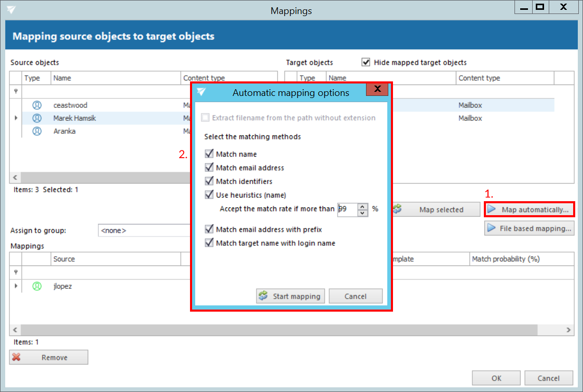Click the mailbox icon beside ceastwood
The width and height of the screenshot is (583, 392).
37,105
